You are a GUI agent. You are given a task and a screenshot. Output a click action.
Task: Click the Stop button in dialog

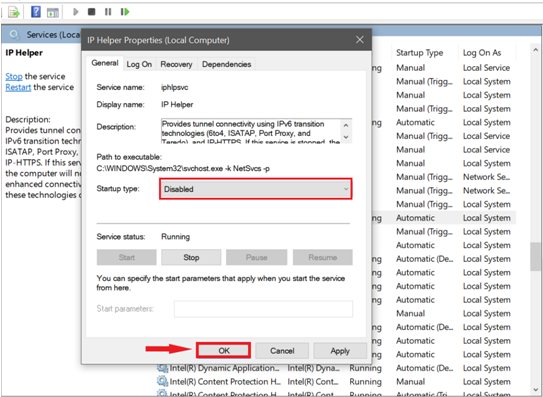(191, 257)
